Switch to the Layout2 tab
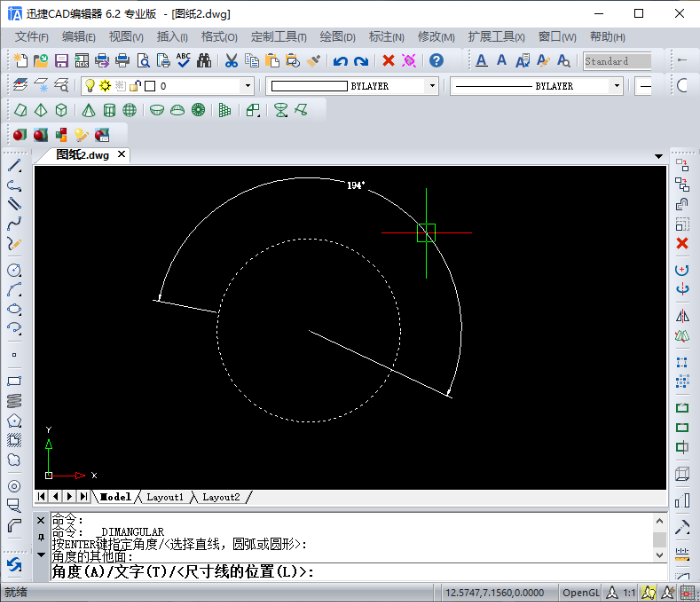Screen dimensions: 700x602 coord(221,497)
